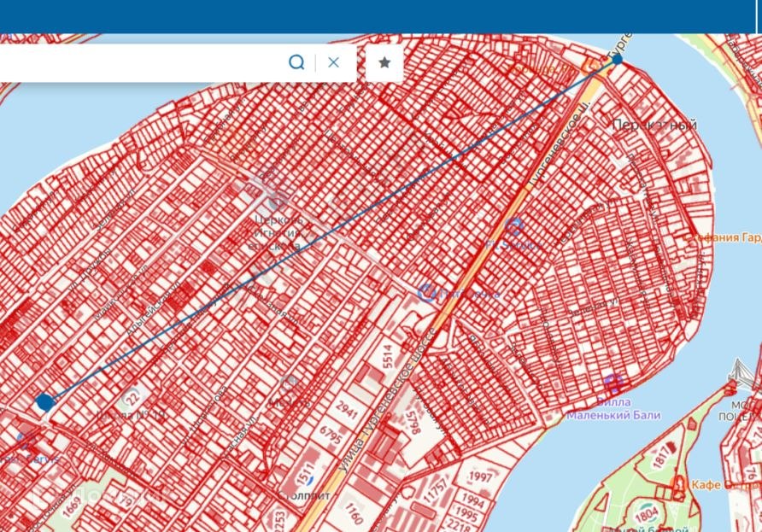Image resolution: width=762 pixels, height=532 pixels.
Task: Click the Адыгейская ул street label
Action: pyautogui.click(x=153, y=308)
